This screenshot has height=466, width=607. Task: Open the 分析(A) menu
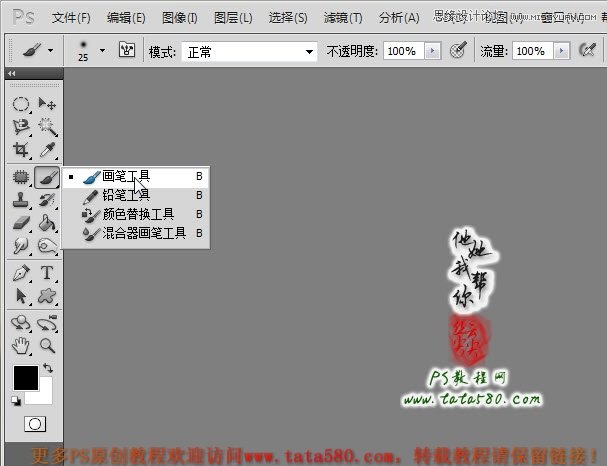pyautogui.click(x=399, y=18)
